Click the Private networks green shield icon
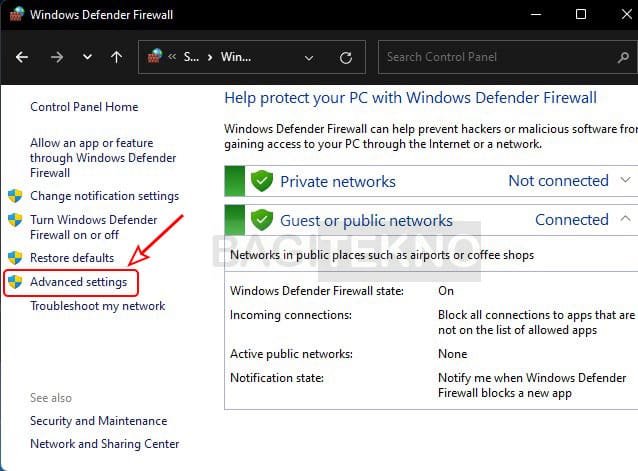This screenshot has width=638, height=471. pos(262,181)
